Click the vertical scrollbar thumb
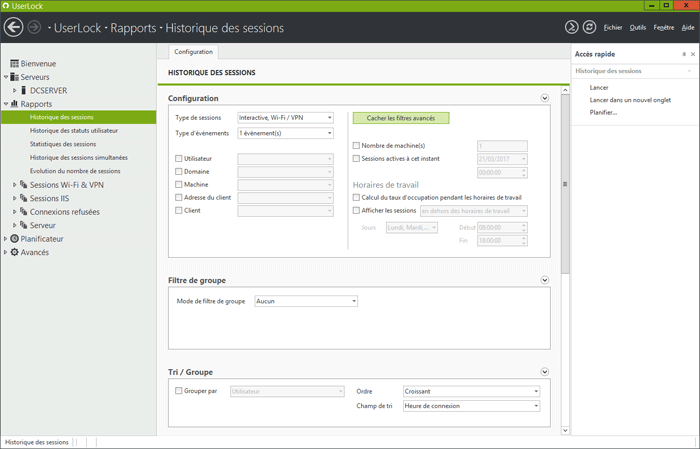 [565, 184]
